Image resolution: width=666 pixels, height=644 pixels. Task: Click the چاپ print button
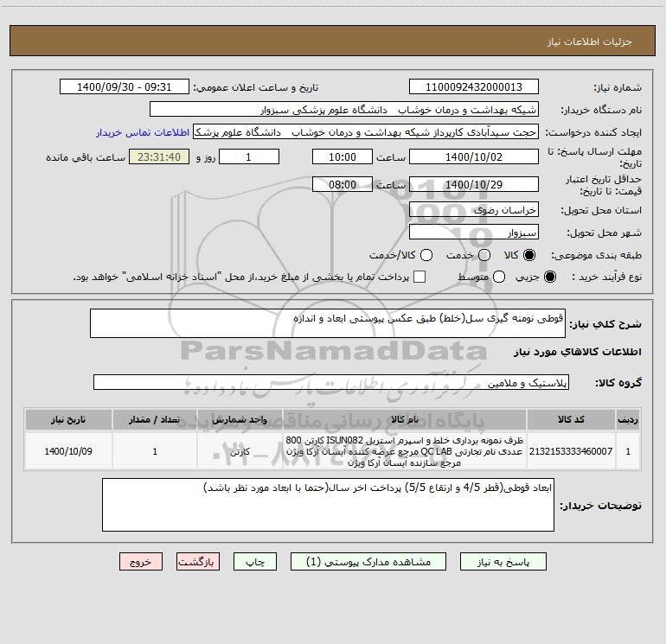coord(255,562)
